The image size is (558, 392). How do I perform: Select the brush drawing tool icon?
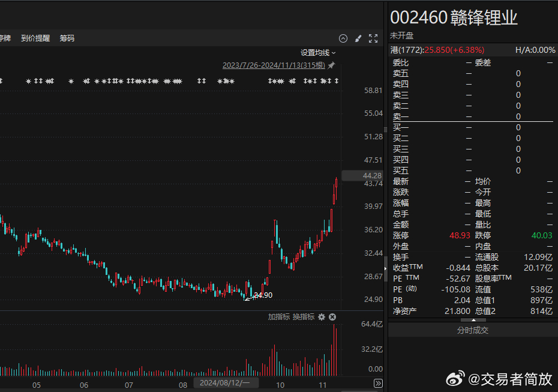(358, 38)
